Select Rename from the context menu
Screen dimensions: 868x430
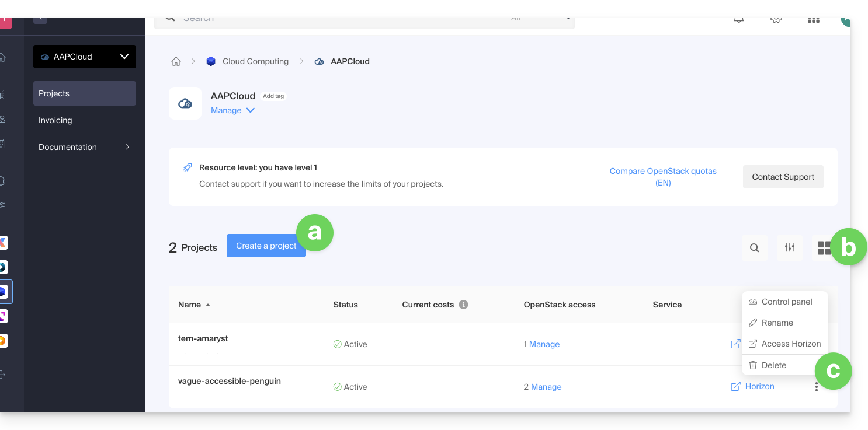777,323
